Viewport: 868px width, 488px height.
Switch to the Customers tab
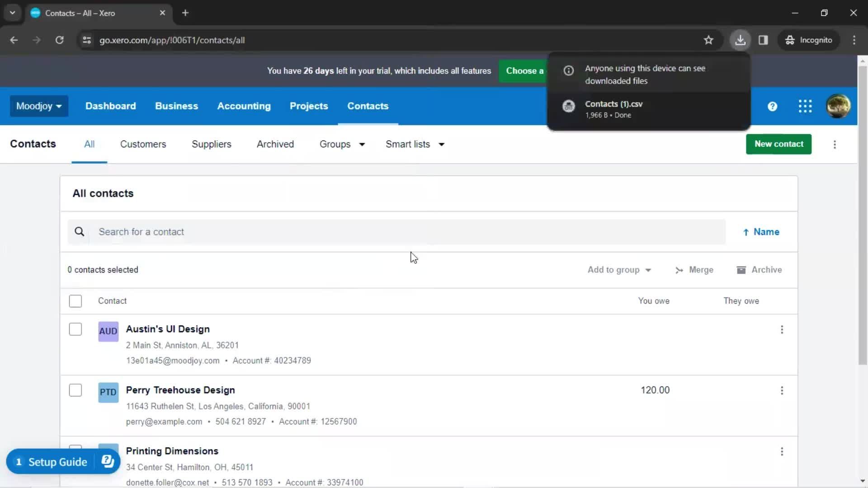click(143, 145)
